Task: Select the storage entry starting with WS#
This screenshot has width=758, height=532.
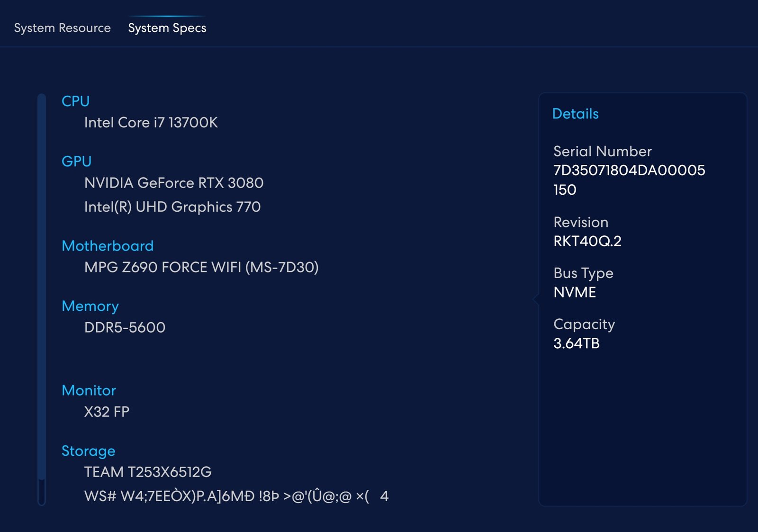Action: point(236,496)
